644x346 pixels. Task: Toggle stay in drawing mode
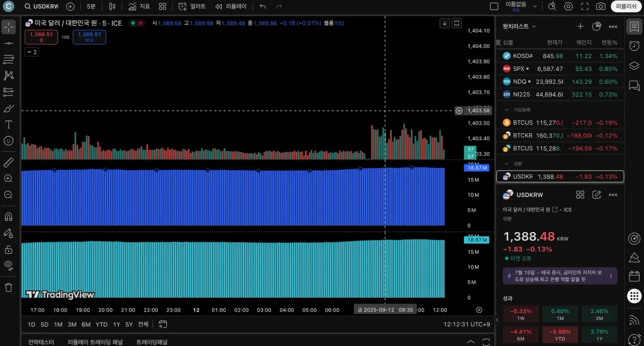(9, 233)
